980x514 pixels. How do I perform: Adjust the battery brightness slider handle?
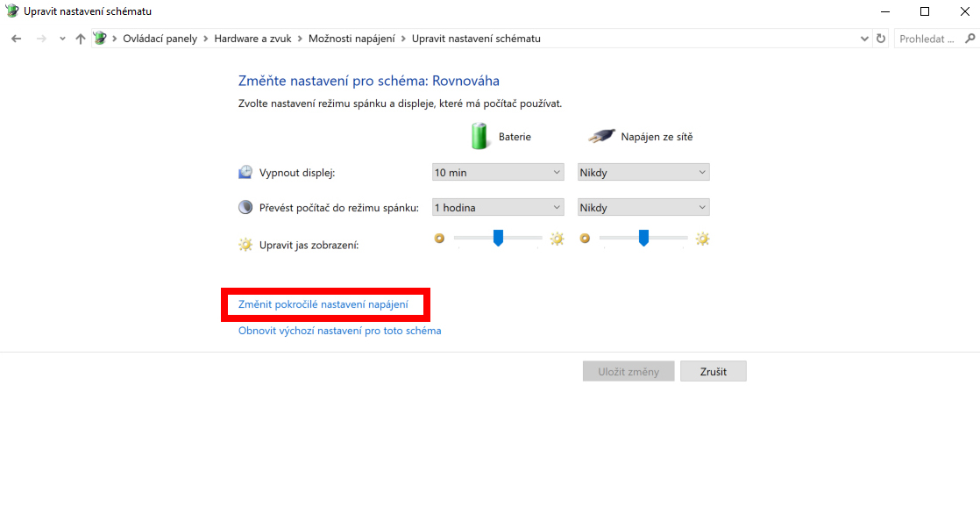tap(498, 238)
